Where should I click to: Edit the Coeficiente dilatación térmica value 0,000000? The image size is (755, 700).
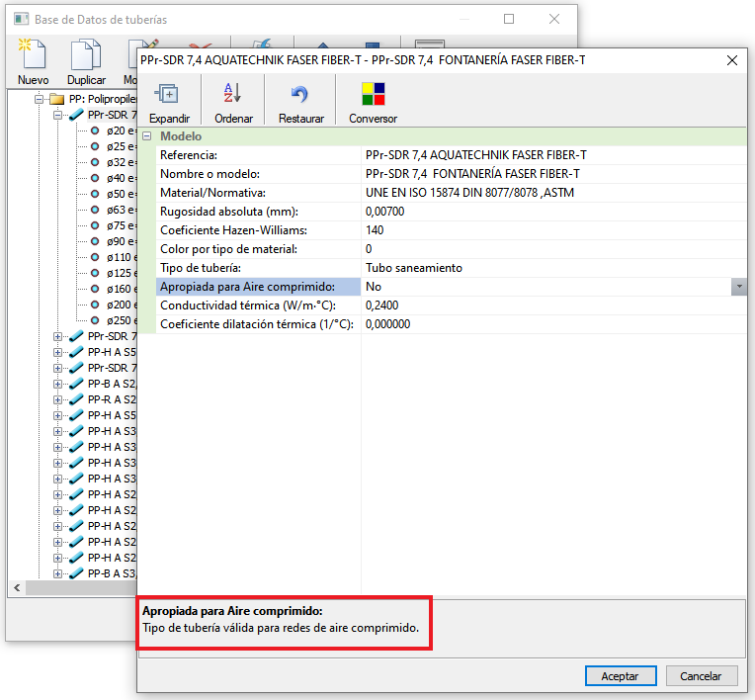(553, 324)
